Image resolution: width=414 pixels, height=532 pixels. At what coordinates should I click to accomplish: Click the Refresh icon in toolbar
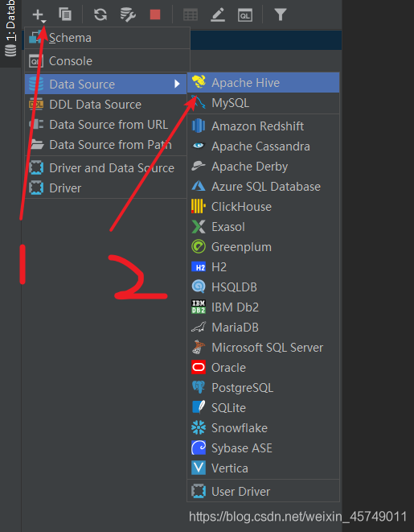click(x=100, y=14)
